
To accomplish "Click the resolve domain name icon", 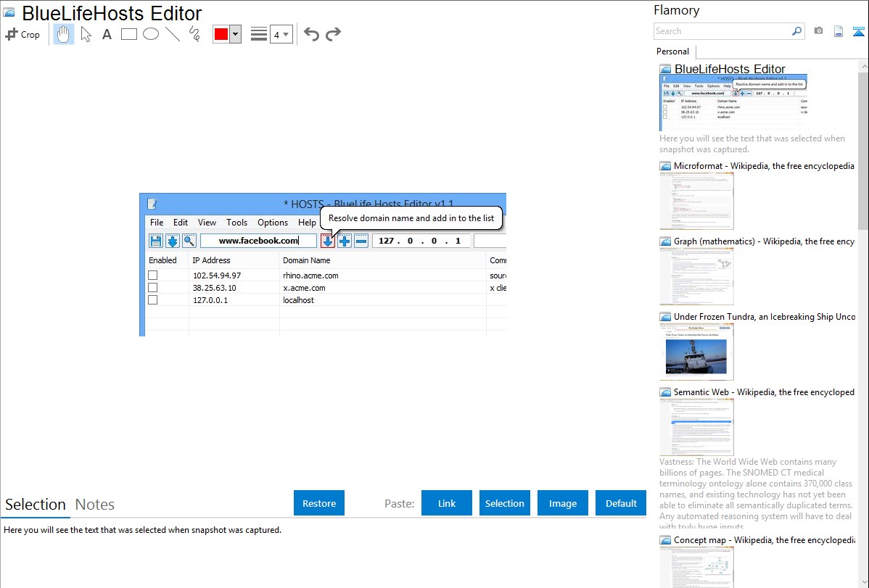I will pos(328,241).
